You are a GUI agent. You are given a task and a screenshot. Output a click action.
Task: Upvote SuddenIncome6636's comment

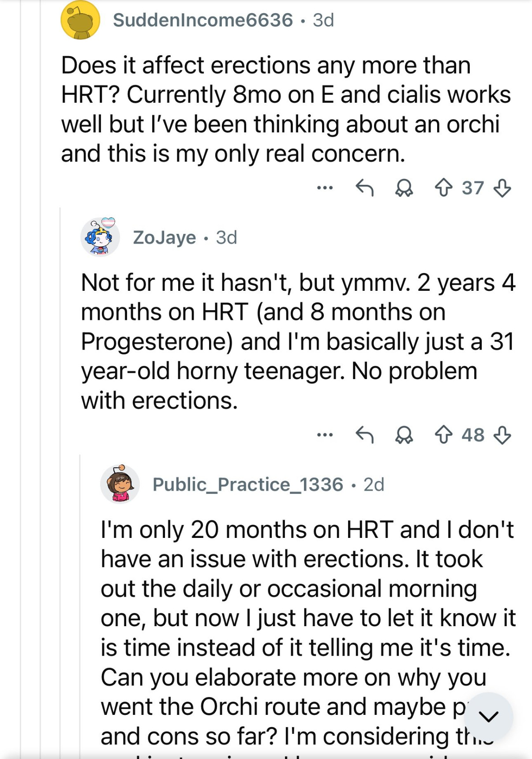(x=443, y=188)
